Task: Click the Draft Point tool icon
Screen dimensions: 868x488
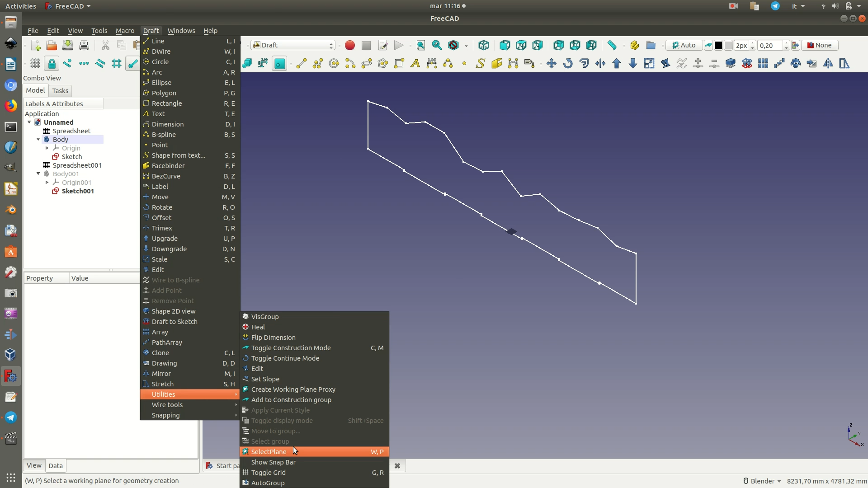Action: pyautogui.click(x=464, y=63)
